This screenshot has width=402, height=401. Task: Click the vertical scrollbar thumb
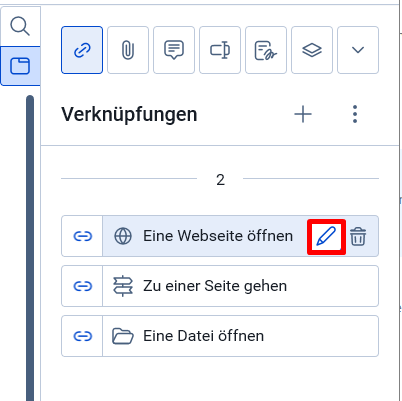point(30,248)
